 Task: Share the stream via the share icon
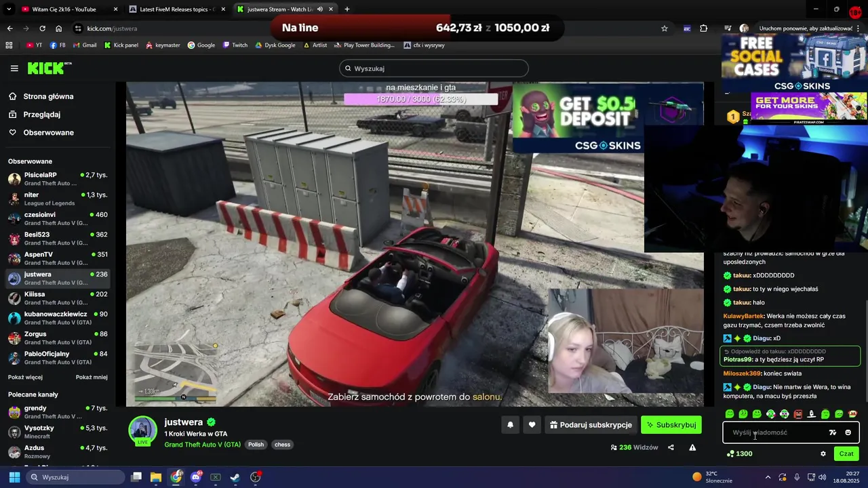click(671, 447)
